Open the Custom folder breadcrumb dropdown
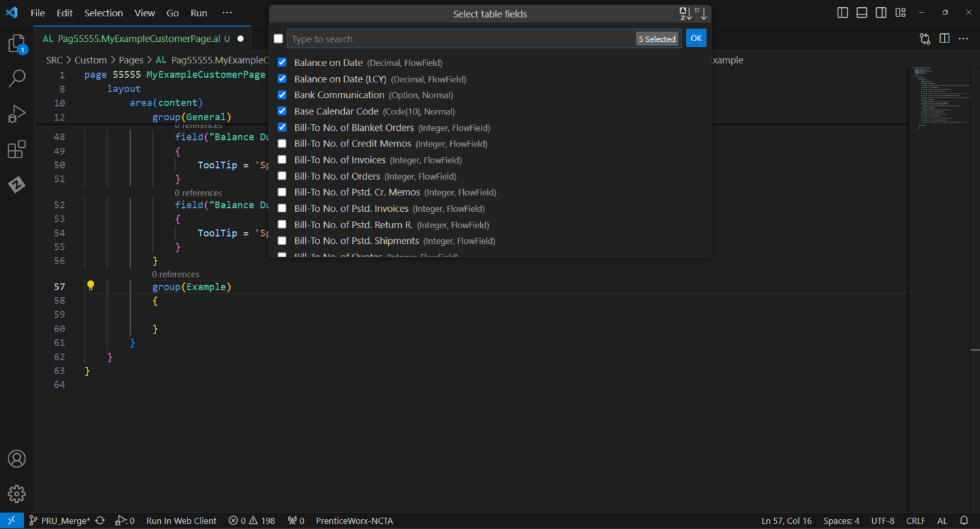This screenshot has height=529, width=980. click(x=91, y=60)
